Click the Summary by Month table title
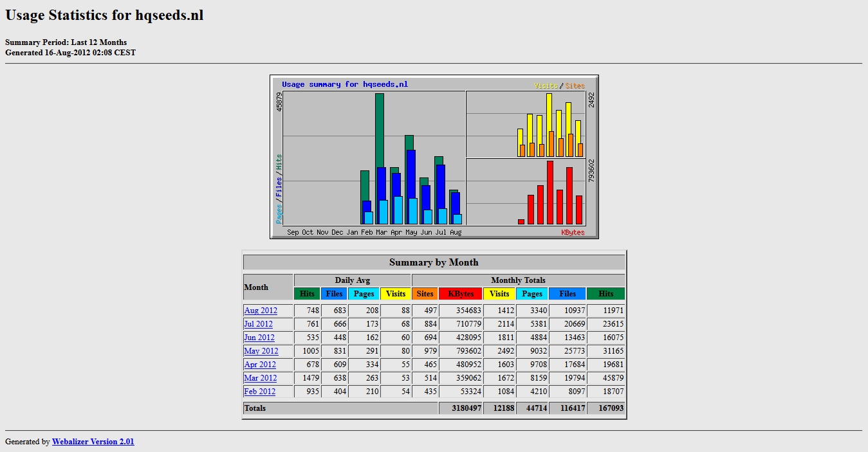Image resolution: width=868 pixels, height=452 pixels. click(434, 262)
